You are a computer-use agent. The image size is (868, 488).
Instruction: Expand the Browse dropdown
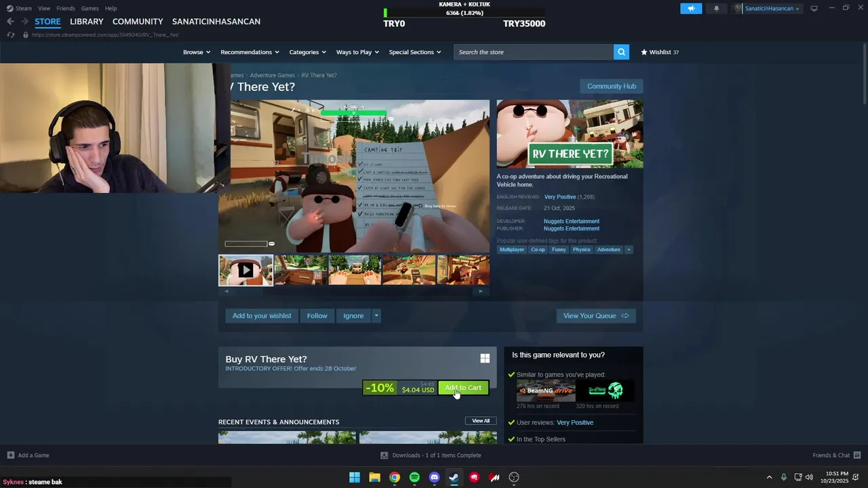(197, 52)
